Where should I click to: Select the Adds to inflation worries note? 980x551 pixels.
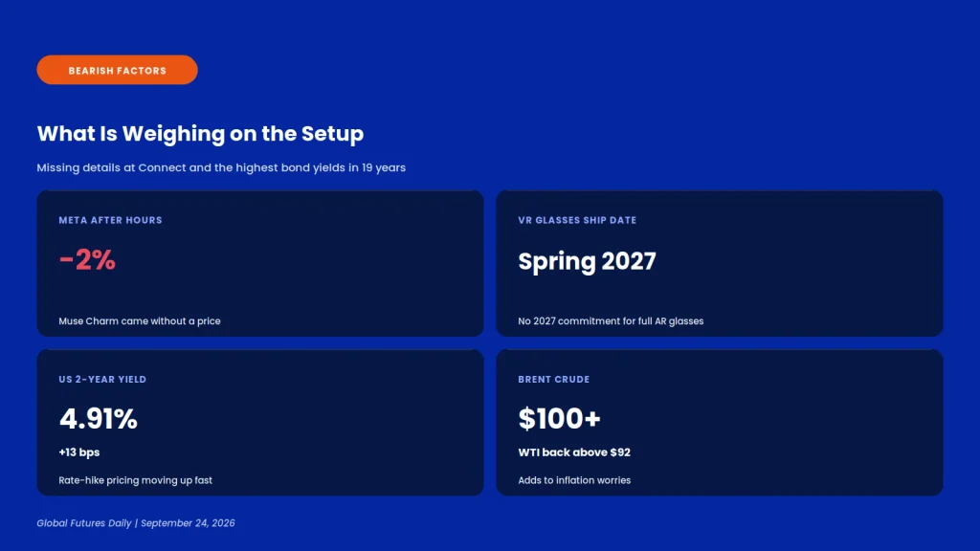574,480
